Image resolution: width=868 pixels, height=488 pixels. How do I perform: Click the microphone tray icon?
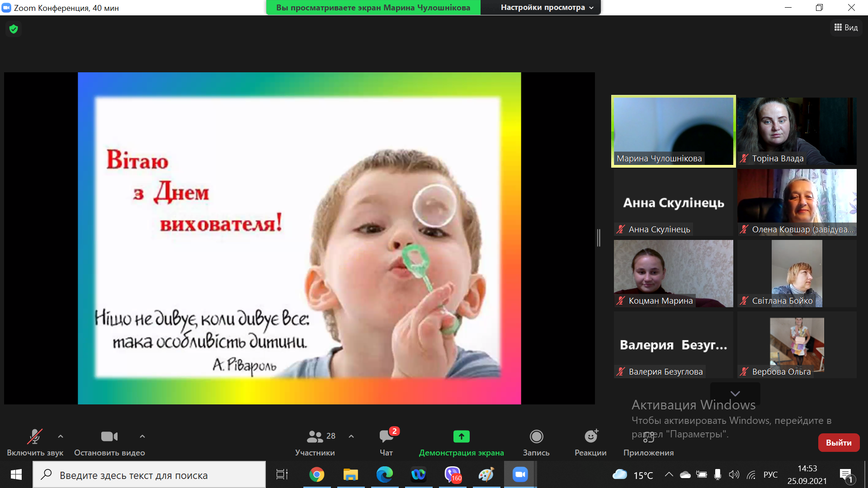click(x=717, y=474)
